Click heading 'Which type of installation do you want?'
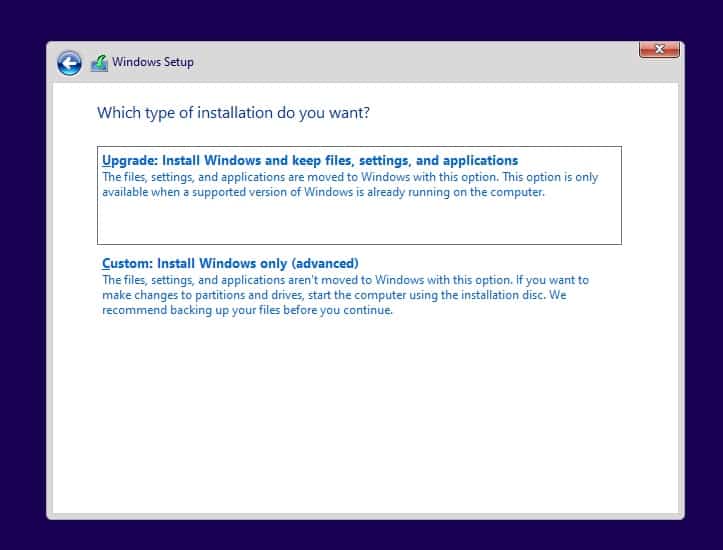The height and width of the screenshot is (550, 723). (233, 113)
